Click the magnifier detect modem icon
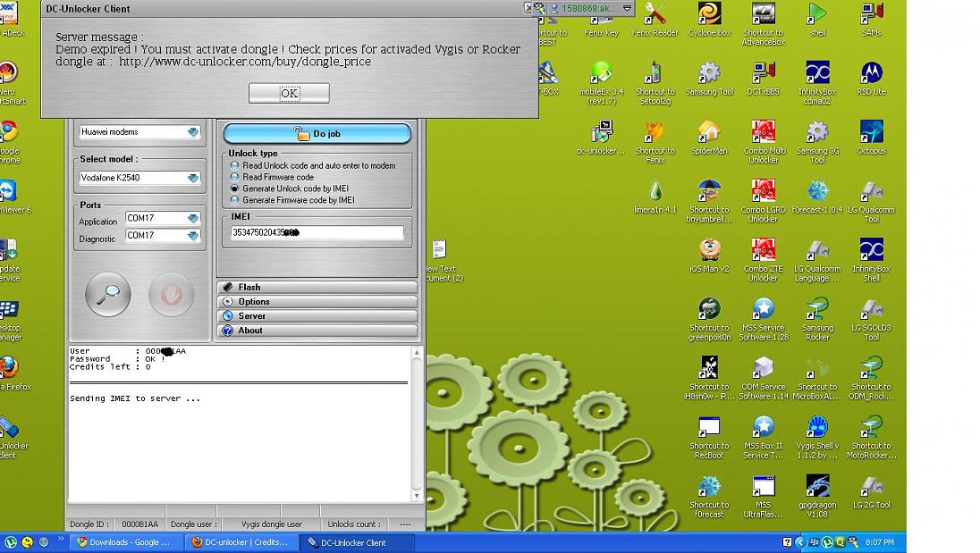This screenshot has height=553, width=980. (x=108, y=295)
